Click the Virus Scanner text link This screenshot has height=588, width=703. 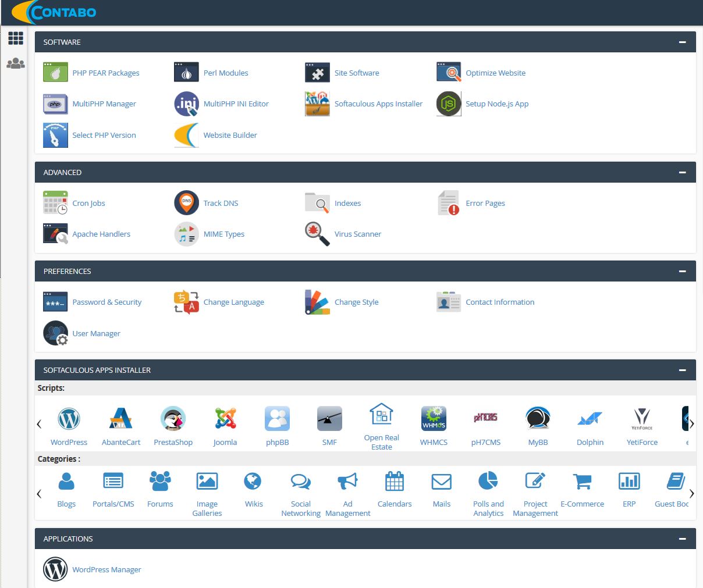click(x=358, y=234)
